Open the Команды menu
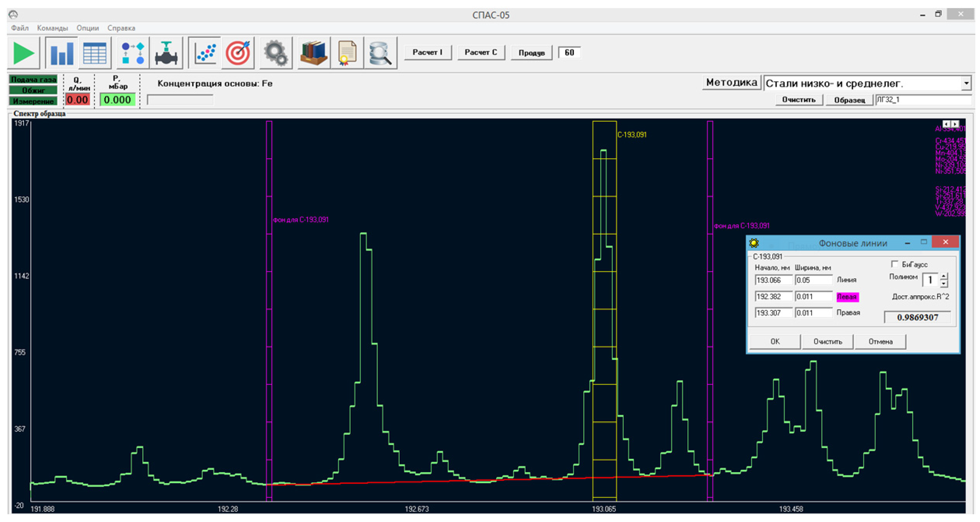The image size is (980, 522). (52, 28)
